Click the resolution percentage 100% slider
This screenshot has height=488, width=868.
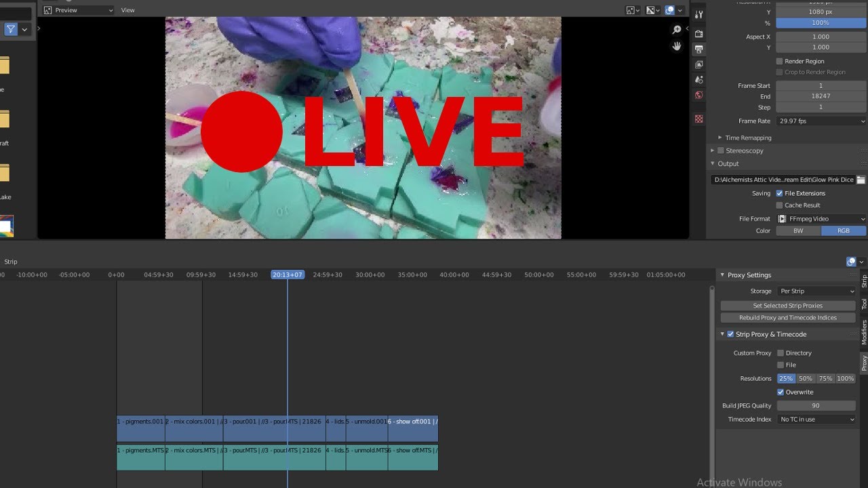(x=822, y=23)
